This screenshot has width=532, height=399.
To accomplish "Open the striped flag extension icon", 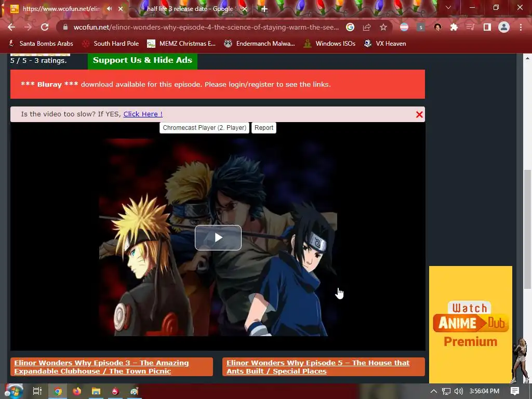I will (404, 27).
